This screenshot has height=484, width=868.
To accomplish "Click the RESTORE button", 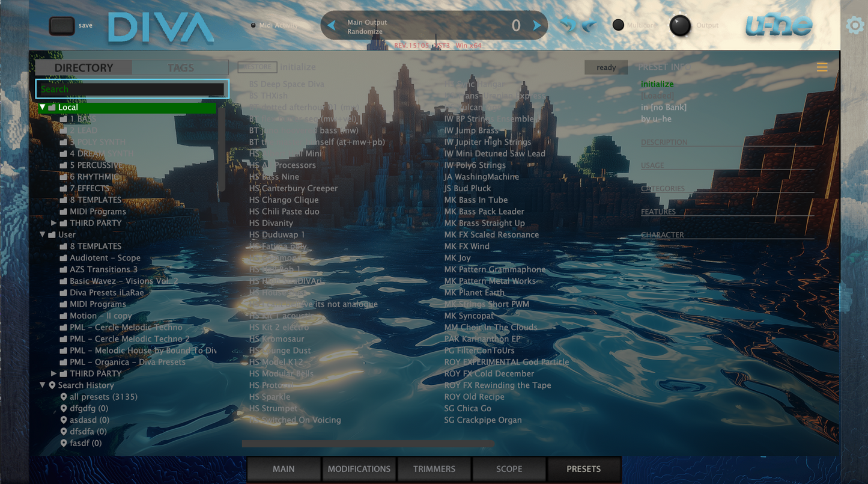I will pyautogui.click(x=258, y=67).
